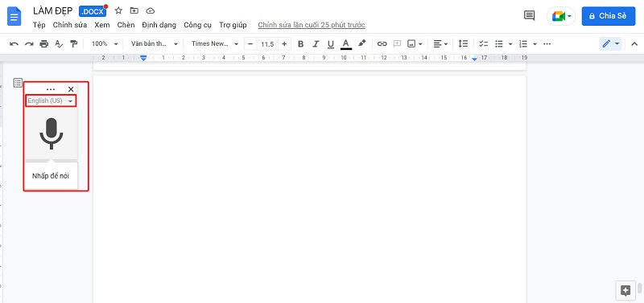Open the Định dạng menu

[x=159, y=25]
